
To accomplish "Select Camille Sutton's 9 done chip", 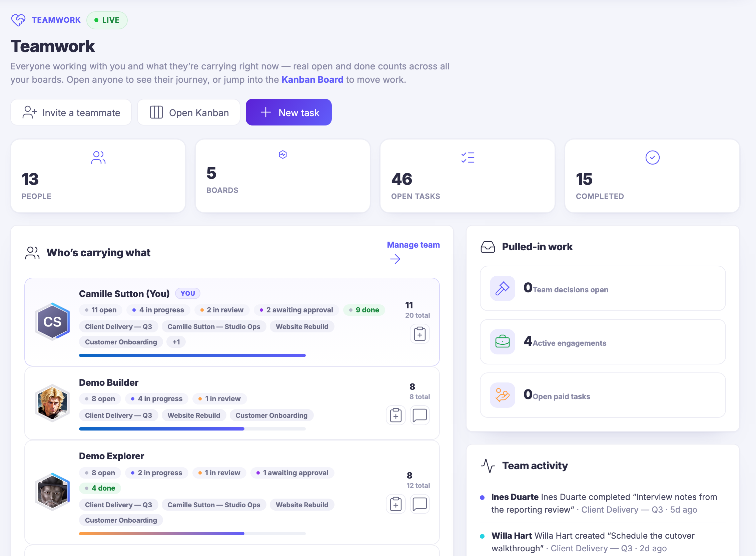I will click(364, 310).
